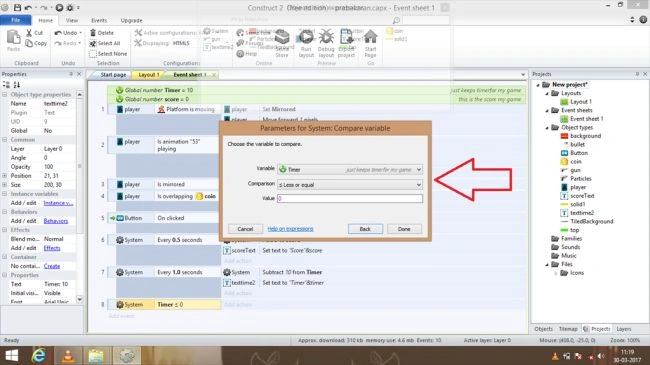This screenshot has height=365, width=650.
Task: Open the Start Page home icon
Action: tap(371, 37)
